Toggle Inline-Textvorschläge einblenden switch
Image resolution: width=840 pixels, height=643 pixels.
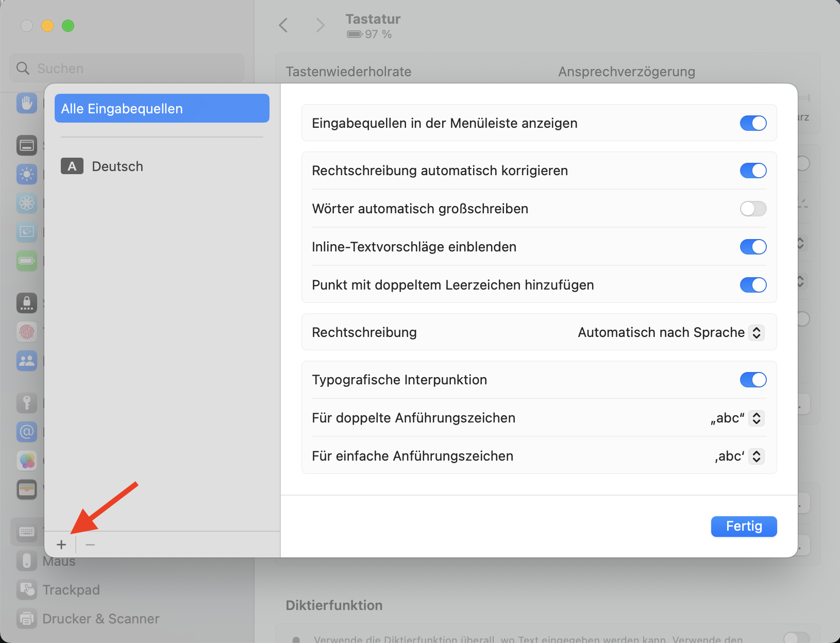click(x=753, y=247)
